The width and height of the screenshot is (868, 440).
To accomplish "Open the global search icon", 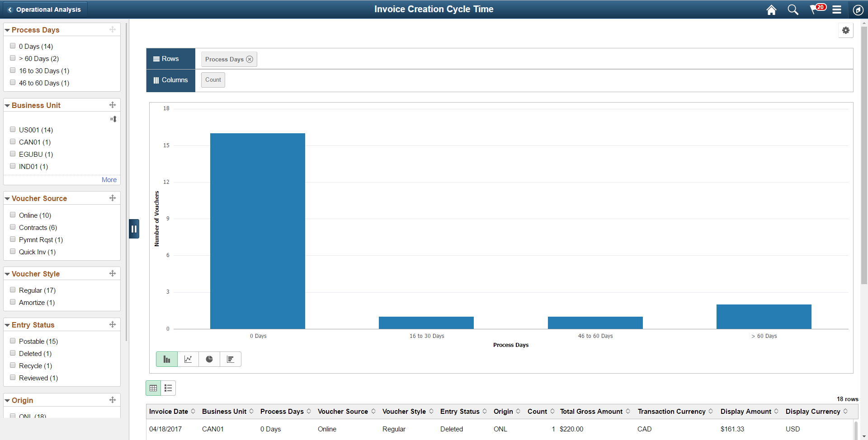I will point(793,9).
